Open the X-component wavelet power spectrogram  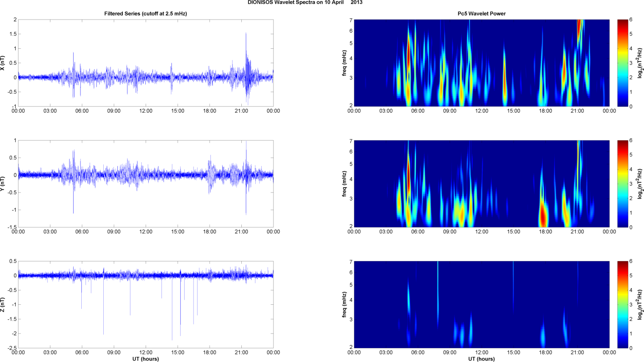click(481, 63)
